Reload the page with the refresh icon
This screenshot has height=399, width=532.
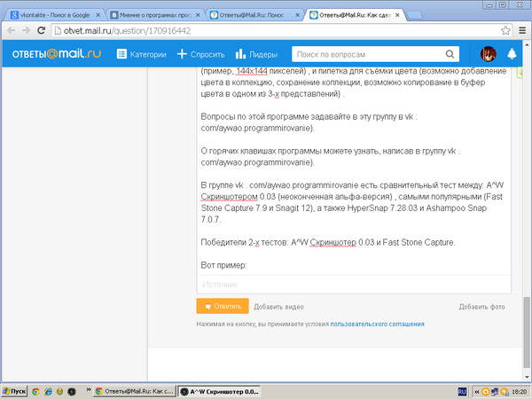coord(42,30)
